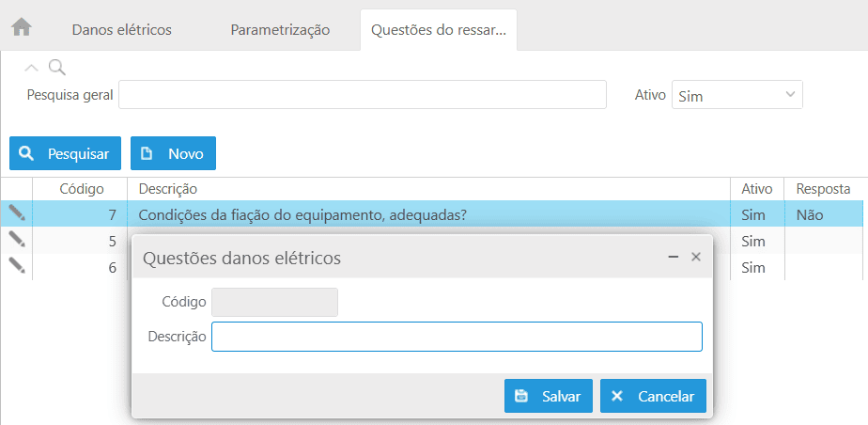Open the Parametrização tab
This screenshot has height=425, width=868.
(280, 29)
